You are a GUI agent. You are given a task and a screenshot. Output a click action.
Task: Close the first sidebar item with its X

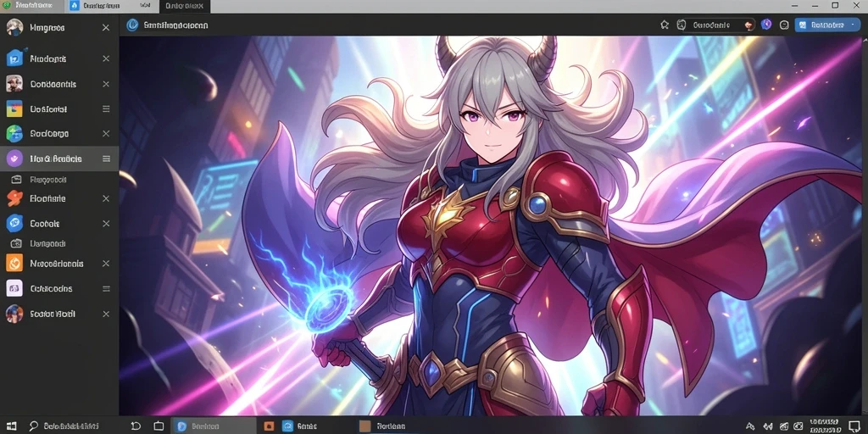[x=106, y=27]
